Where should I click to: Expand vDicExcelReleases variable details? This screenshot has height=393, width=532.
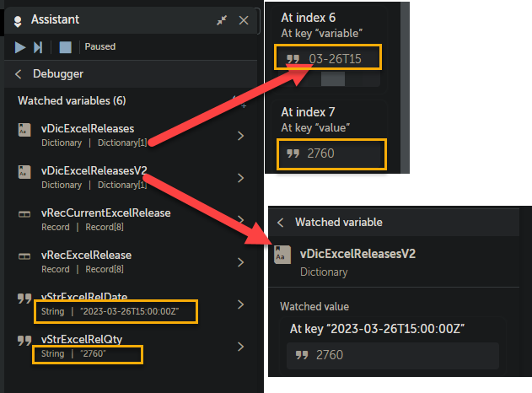coord(240,136)
